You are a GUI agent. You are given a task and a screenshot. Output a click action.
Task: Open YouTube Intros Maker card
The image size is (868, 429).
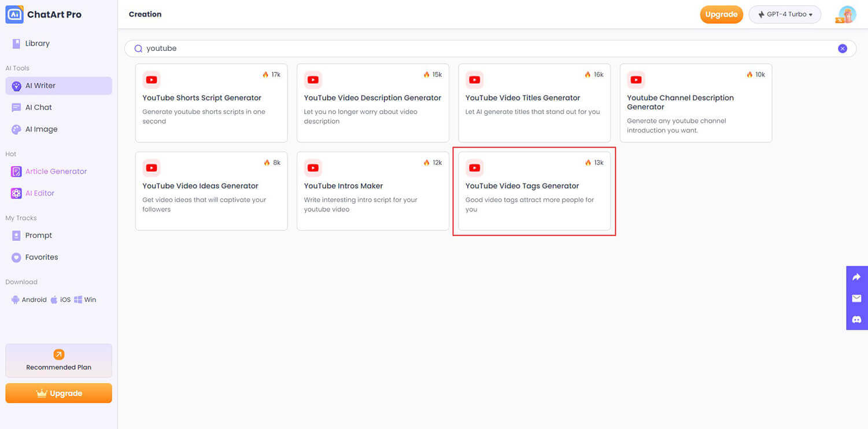[x=373, y=191]
